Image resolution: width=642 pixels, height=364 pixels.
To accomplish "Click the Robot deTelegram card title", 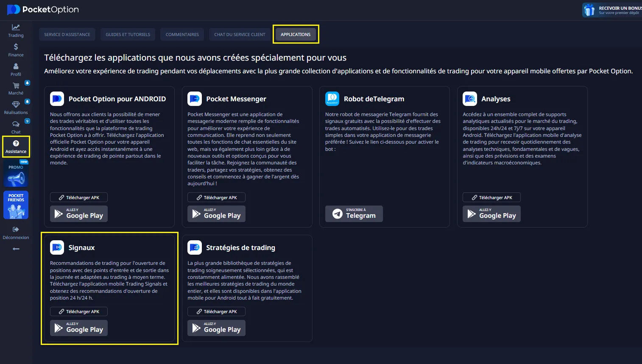I will (x=374, y=99).
